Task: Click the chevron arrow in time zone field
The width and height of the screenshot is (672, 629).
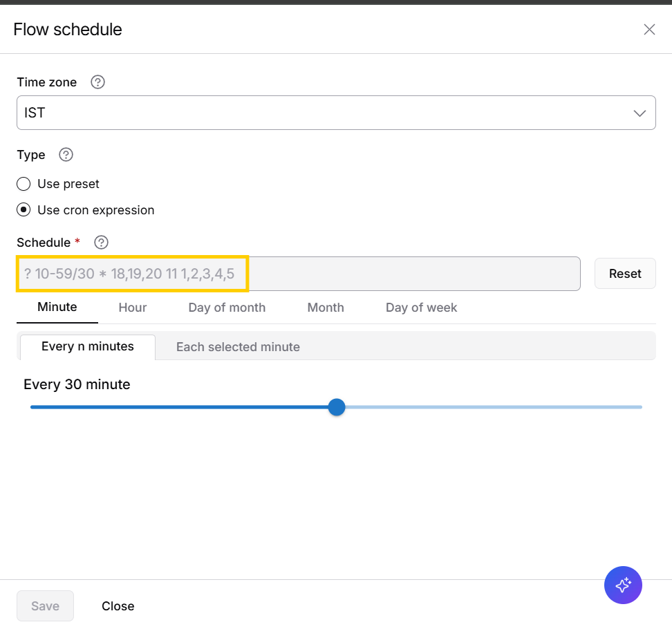Action: click(640, 113)
